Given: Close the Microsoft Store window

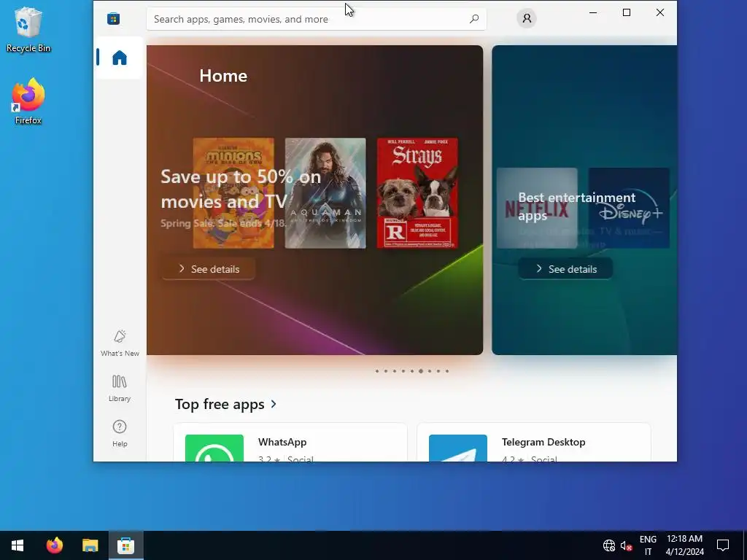Looking at the screenshot, I should [x=659, y=12].
